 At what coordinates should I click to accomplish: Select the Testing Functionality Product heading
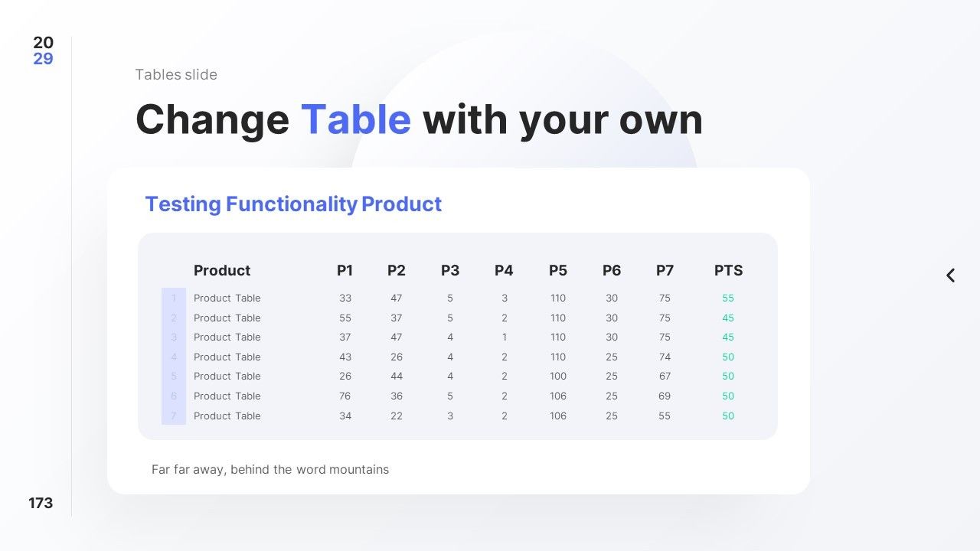(x=293, y=204)
